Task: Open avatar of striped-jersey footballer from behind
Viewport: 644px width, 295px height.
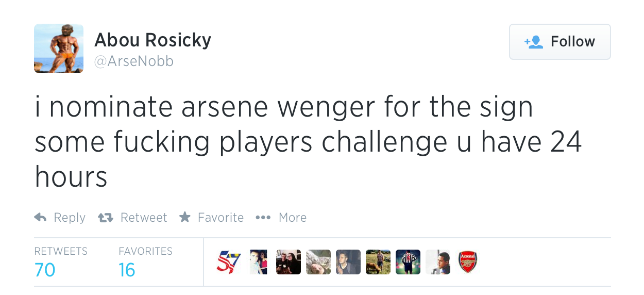Action: [x=408, y=261]
